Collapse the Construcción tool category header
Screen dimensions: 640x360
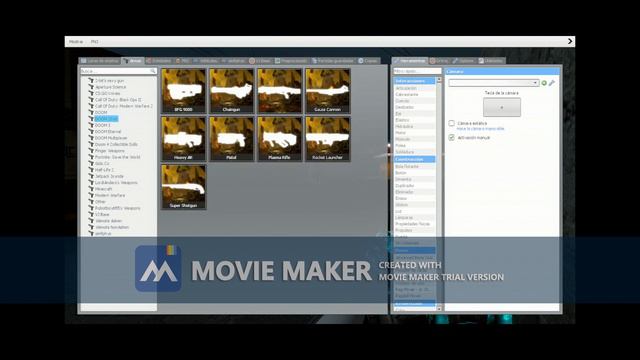415,159
